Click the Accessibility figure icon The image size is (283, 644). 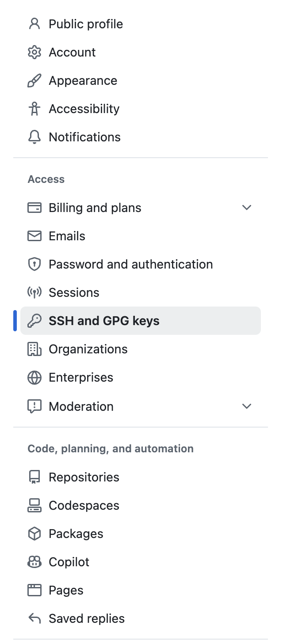click(x=34, y=109)
